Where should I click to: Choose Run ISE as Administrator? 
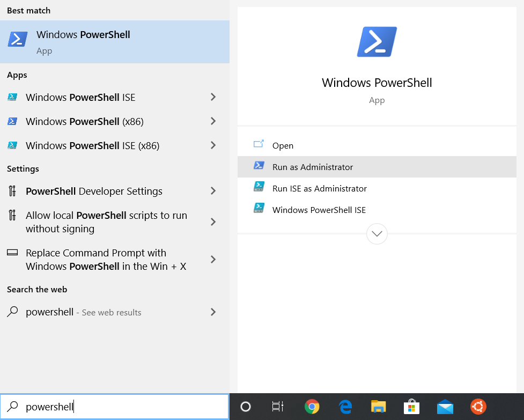click(319, 188)
